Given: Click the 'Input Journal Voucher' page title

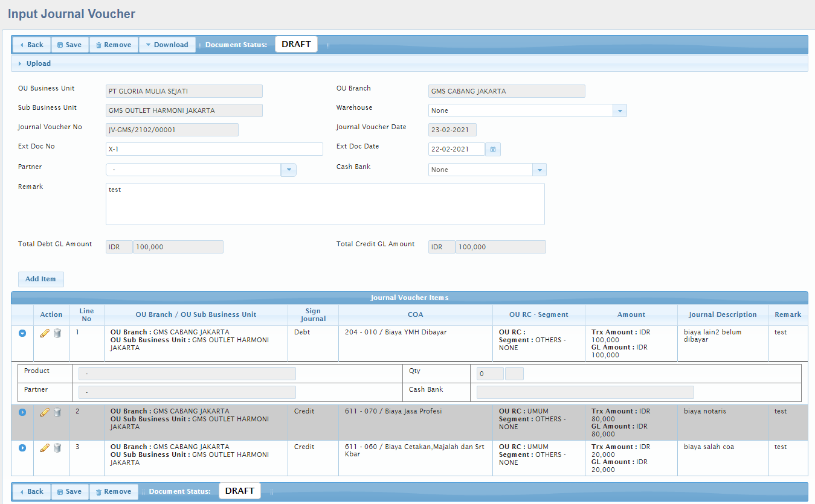Looking at the screenshot, I should tap(71, 14).
